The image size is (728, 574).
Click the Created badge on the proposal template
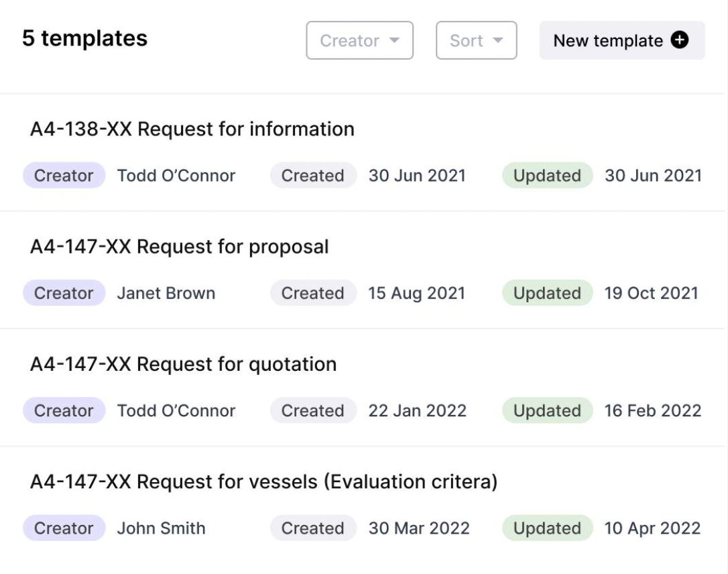coord(312,293)
